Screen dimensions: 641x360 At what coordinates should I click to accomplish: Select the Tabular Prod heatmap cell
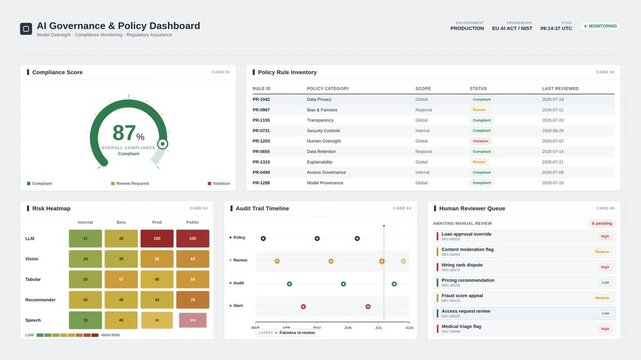click(x=157, y=280)
